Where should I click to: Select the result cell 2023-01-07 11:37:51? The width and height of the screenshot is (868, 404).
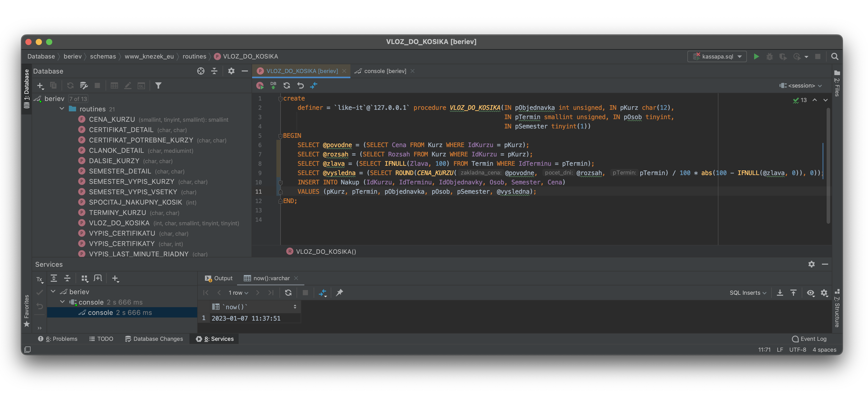255,318
